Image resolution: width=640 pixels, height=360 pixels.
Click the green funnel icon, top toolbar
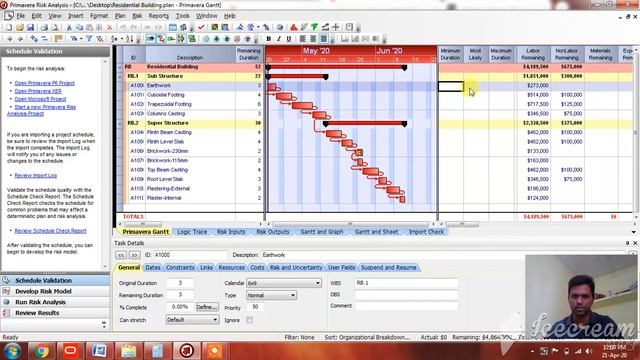(x=314, y=27)
